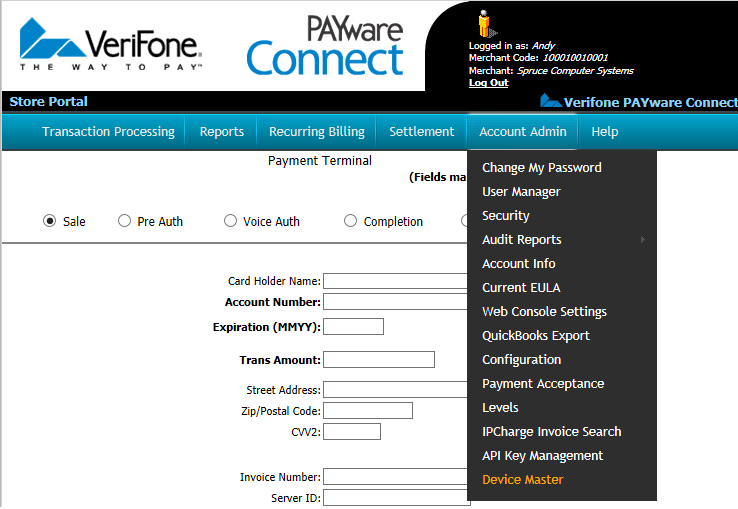Open the Transaction Processing menu

(x=108, y=131)
